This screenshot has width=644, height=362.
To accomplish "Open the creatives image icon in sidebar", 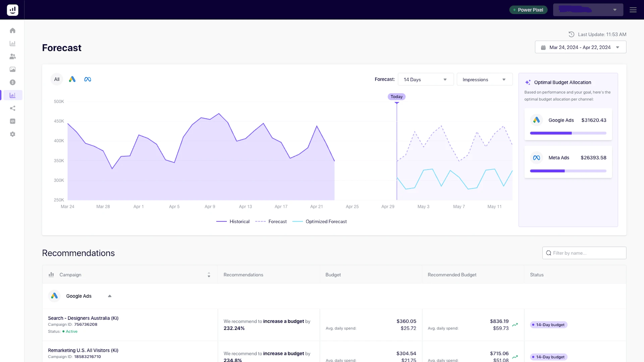I will click(x=12, y=69).
